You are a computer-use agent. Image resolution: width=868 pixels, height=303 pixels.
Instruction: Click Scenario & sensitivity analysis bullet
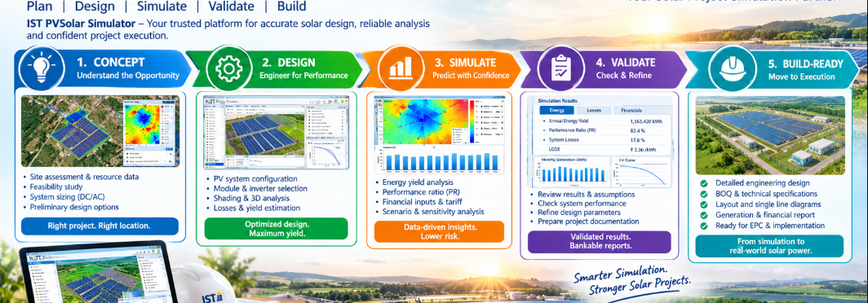pos(433,212)
